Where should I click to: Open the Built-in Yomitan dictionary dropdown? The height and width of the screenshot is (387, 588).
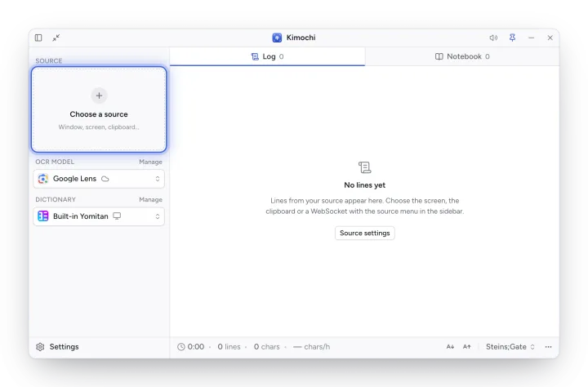[99, 216]
